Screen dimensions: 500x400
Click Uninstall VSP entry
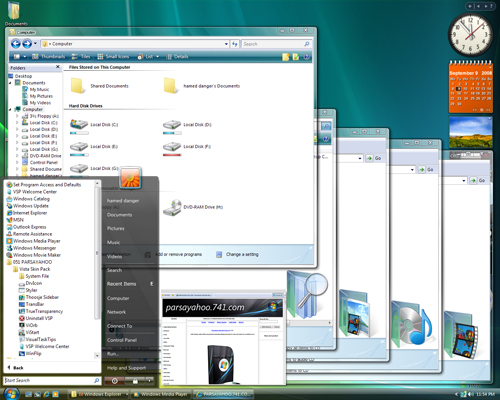pos(36,318)
